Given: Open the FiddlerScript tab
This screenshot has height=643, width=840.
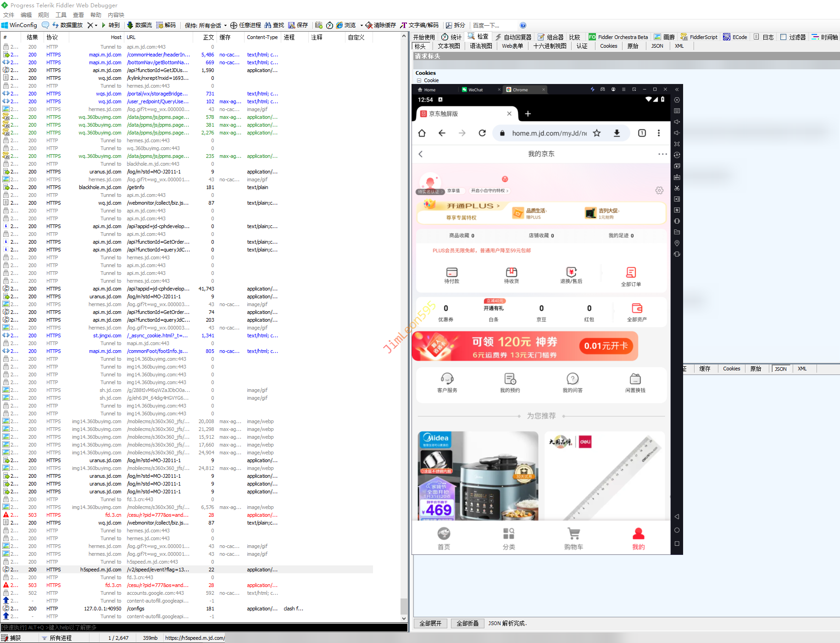Looking at the screenshot, I should pyautogui.click(x=699, y=37).
